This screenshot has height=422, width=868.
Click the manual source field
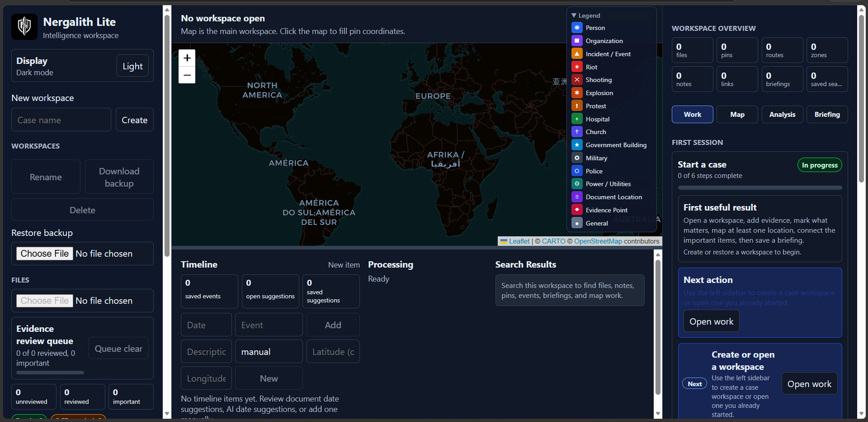point(269,352)
